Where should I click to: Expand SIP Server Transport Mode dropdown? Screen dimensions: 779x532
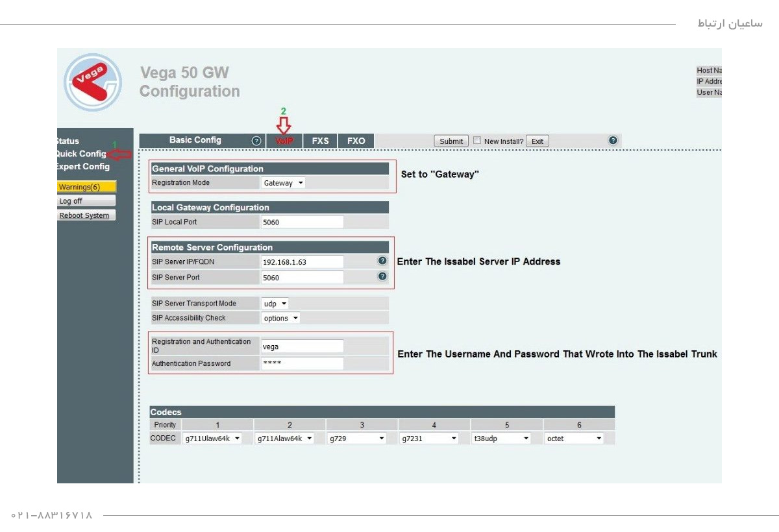(x=275, y=304)
